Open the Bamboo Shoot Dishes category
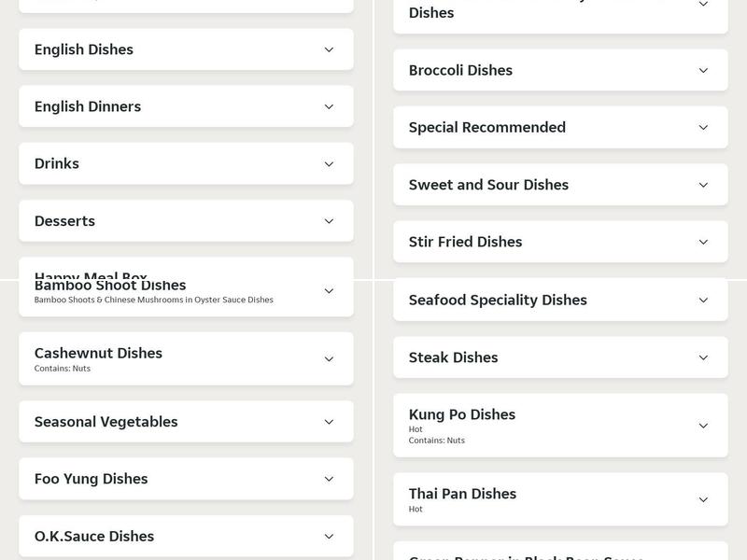Screen dimensions: 747x560 coord(187,289)
